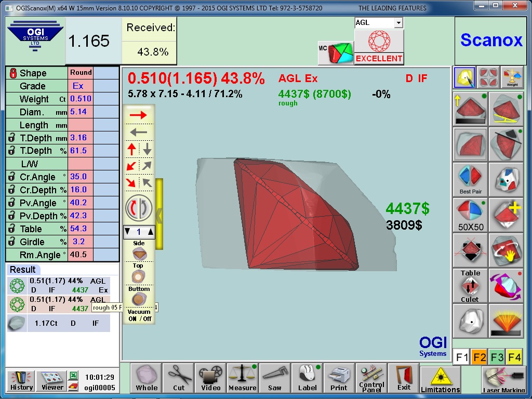Toggle the lock beside Table %
This screenshot has width=532, height=399.
click(11, 229)
